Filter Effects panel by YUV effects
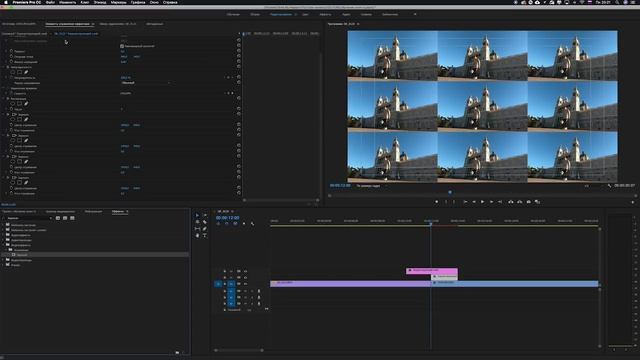The width and height of the screenshot is (640, 360). (x=72, y=218)
